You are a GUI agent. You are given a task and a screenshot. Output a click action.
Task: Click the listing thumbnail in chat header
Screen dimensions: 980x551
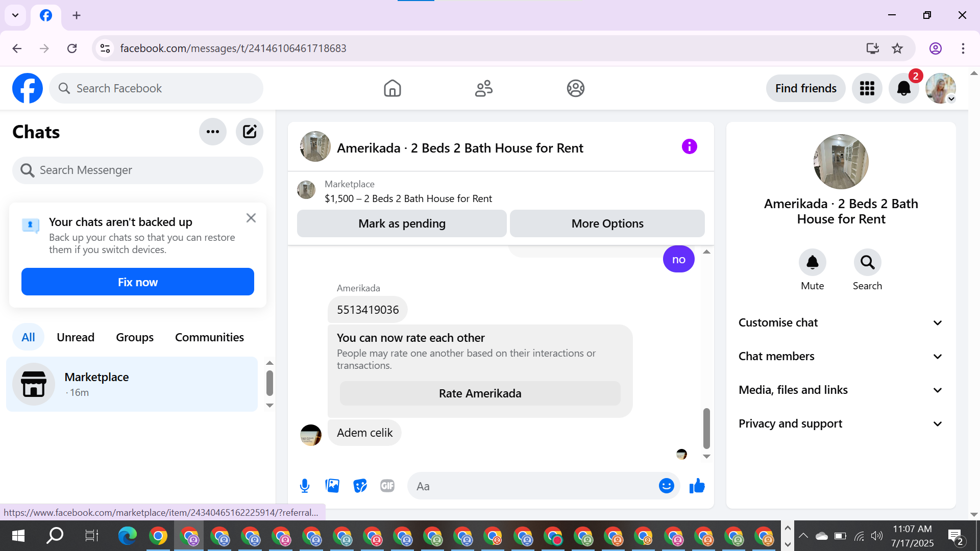click(x=315, y=146)
